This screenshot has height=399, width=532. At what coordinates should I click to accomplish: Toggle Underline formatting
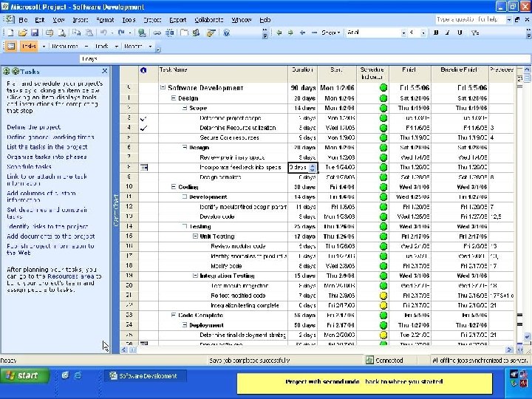(x=460, y=33)
